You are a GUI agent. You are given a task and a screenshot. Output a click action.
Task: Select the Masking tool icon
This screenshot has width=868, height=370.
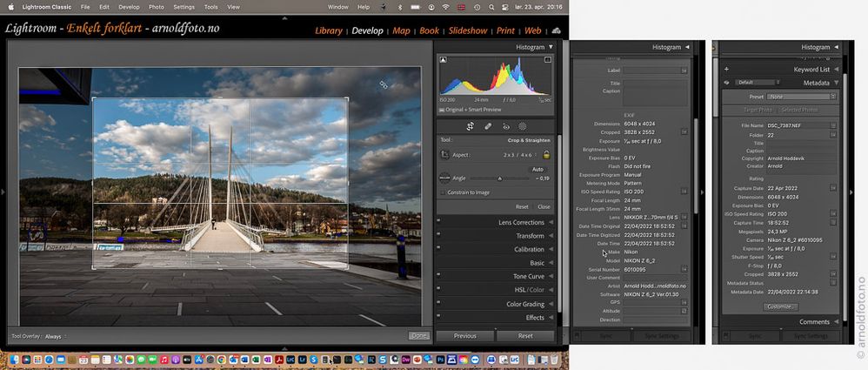(522, 126)
